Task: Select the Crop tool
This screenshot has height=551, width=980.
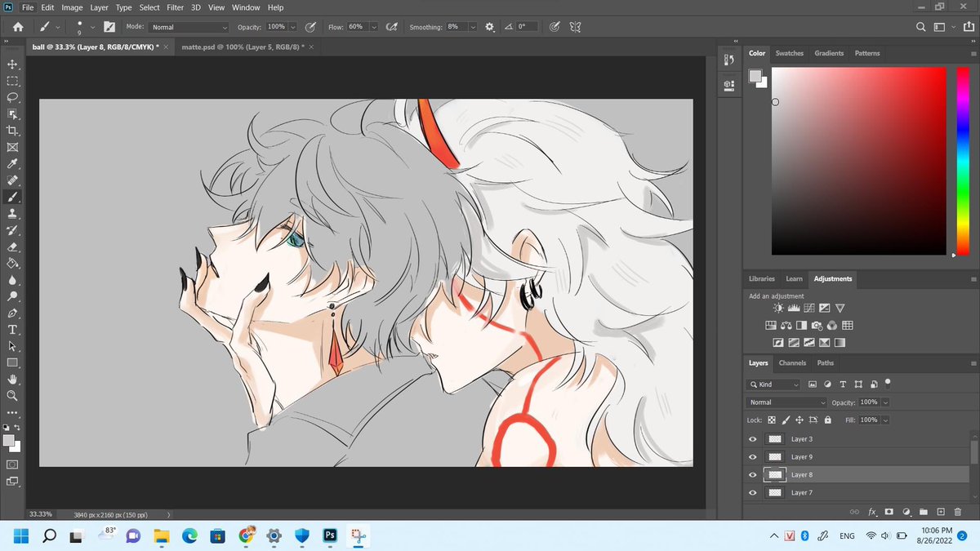Action: coord(12,131)
